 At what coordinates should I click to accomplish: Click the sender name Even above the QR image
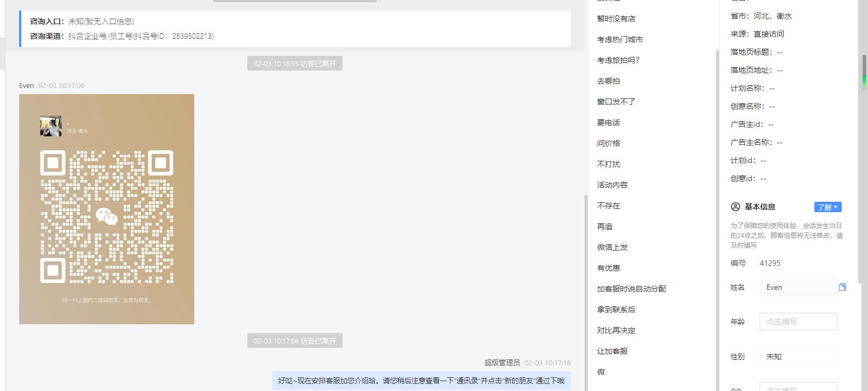tap(26, 85)
